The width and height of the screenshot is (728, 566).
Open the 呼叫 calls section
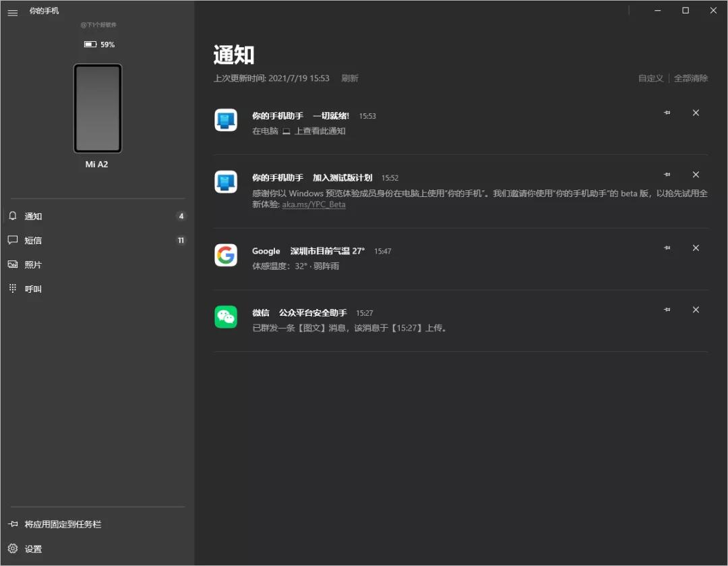[31, 288]
